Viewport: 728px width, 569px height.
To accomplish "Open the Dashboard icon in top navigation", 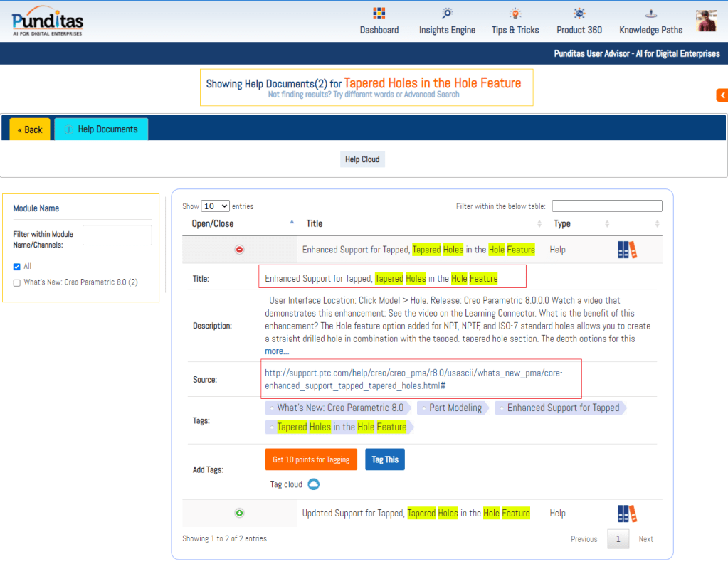I will pos(379,14).
